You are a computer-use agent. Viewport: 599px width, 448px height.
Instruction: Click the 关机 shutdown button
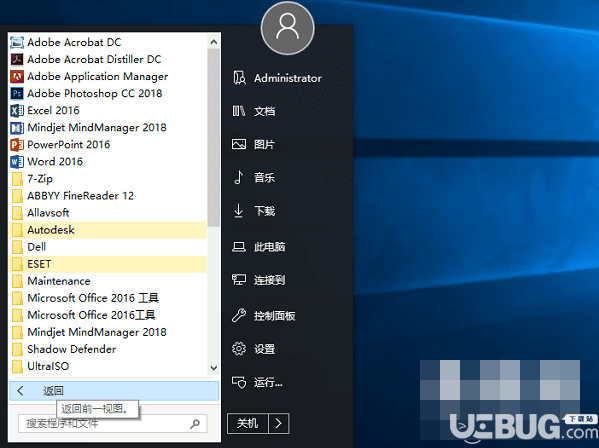pyautogui.click(x=248, y=423)
